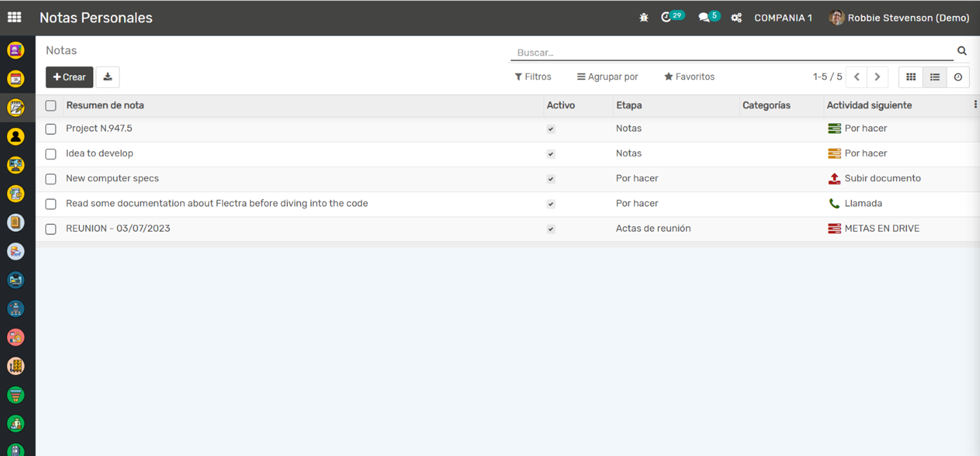Image resolution: width=980 pixels, height=456 pixels.
Task: Select all notes with header checkbox
Action: click(x=51, y=106)
